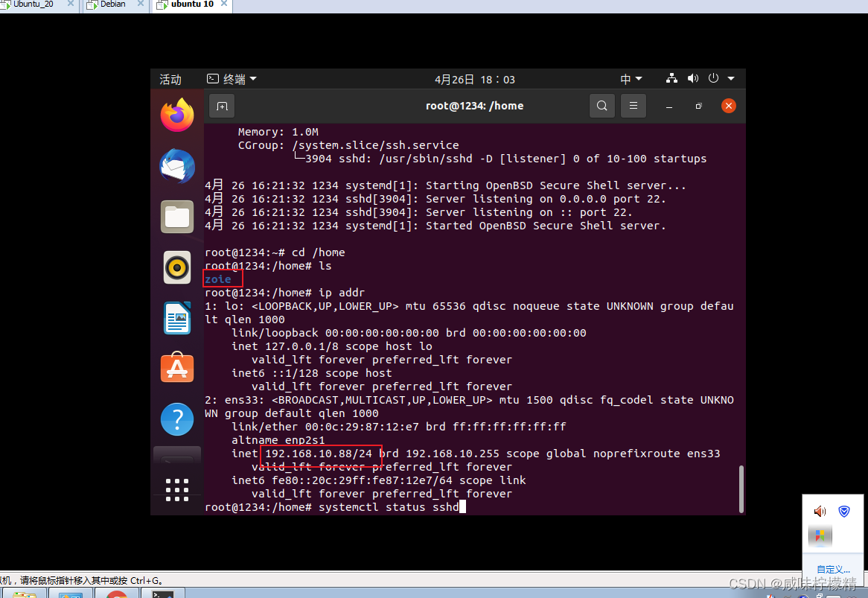
Task: Click the colorful four-square icon in host tray
Action: 820,535
